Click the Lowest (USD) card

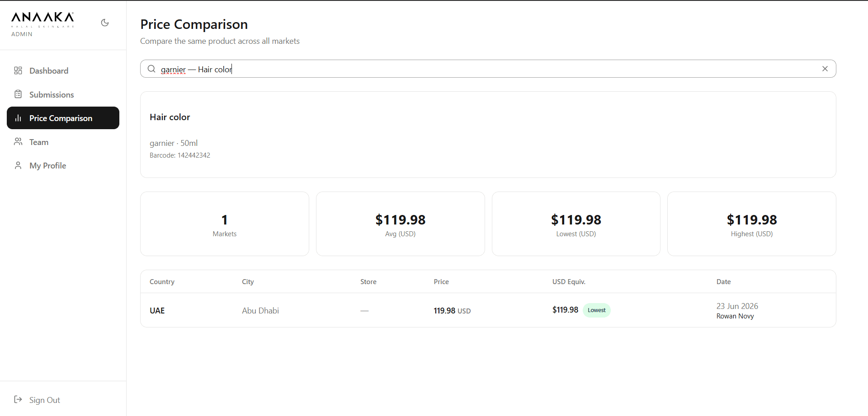coord(576,224)
